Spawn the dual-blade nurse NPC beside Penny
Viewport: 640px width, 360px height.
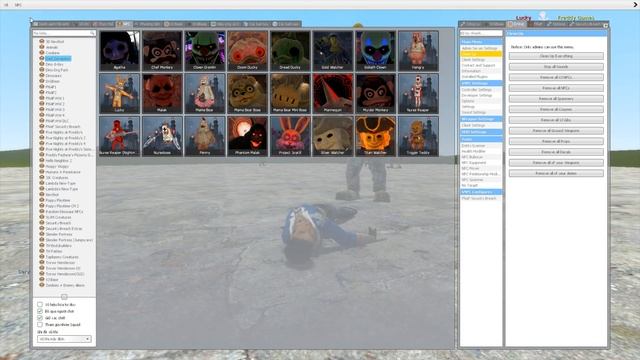[x=162, y=136]
